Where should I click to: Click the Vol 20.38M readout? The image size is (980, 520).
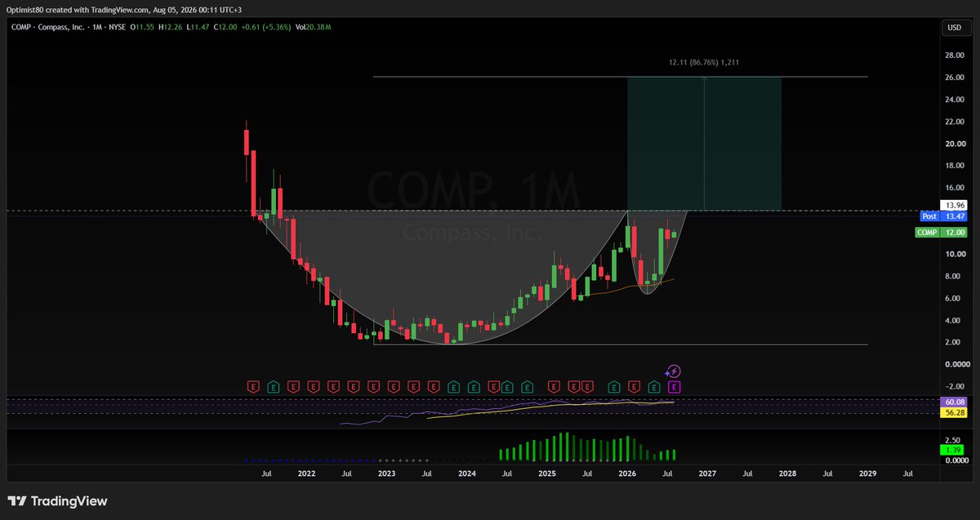coord(314,28)
